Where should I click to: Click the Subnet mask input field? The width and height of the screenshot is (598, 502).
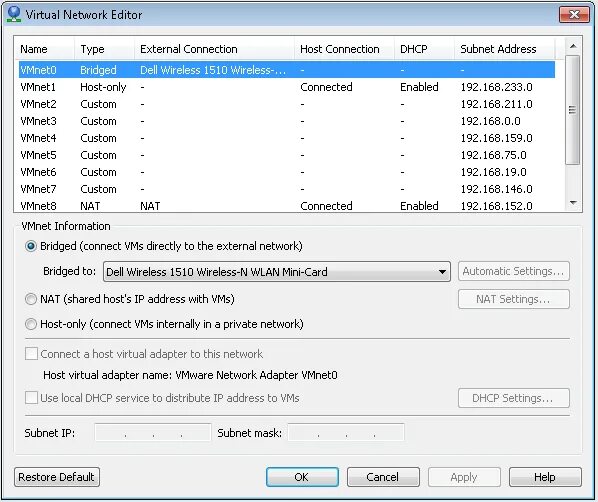pyautogui.click(x=346, y=432)
